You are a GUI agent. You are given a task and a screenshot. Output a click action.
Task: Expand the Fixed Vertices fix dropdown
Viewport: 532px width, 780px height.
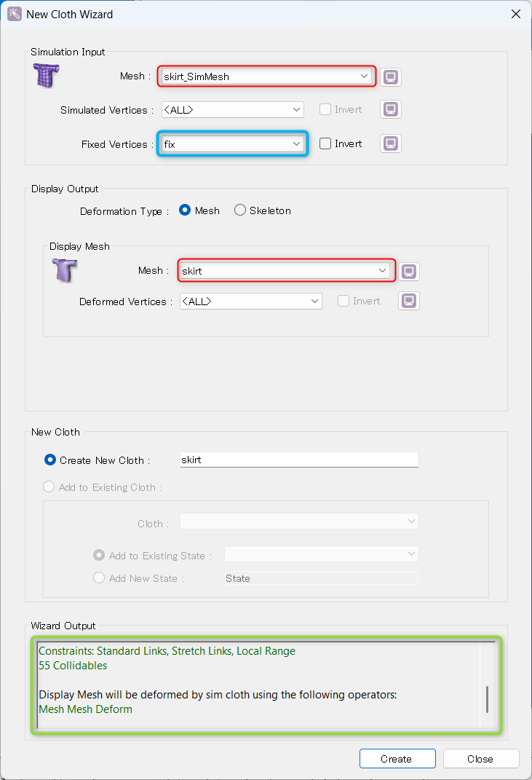click(x=233, y=143)
